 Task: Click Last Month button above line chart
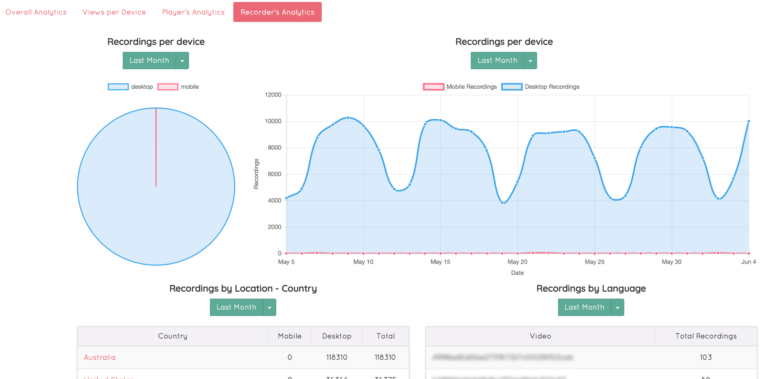pos(498,61)
